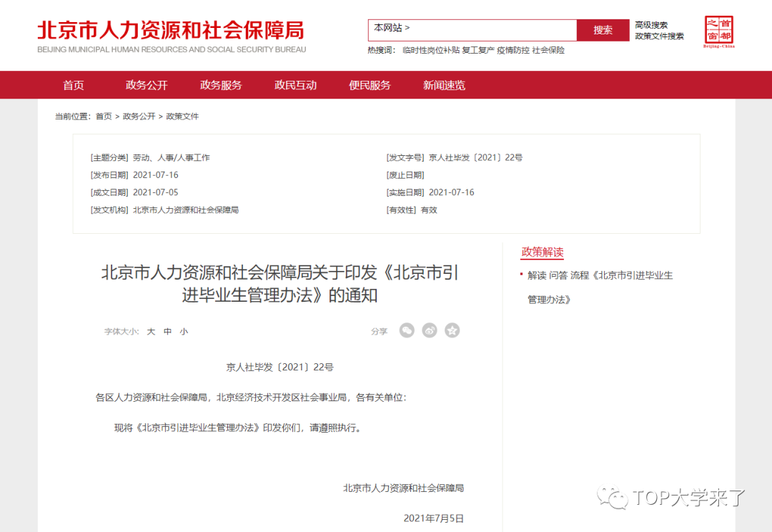Click 政务公开 in the breadcrumb
Viewport: 772px width, 532px height.
click(x=139, y=117)
